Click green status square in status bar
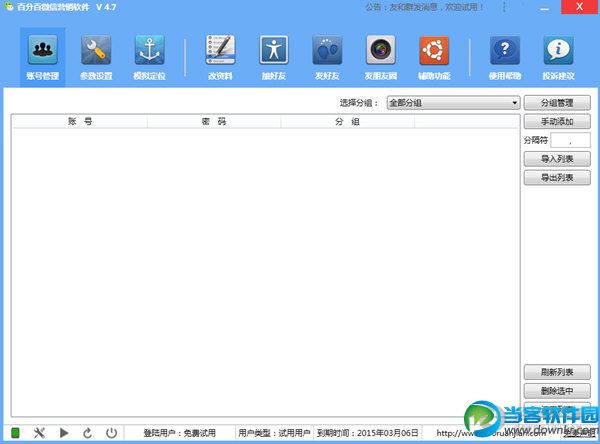This screenshot has width=600, height=444. pyautogui.click(x=15, y=433)
